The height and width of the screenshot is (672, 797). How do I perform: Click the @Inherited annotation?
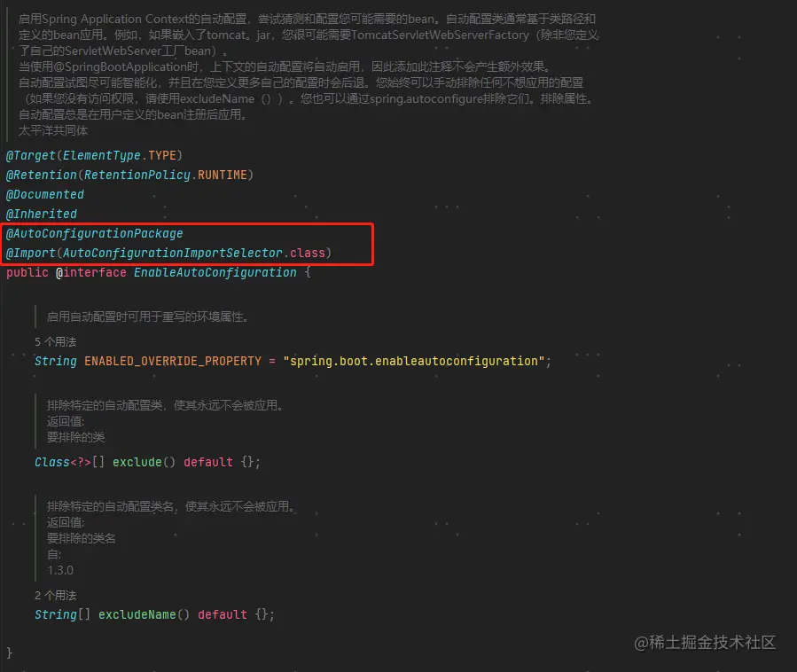pyautogui.click(x=42, y=214)
